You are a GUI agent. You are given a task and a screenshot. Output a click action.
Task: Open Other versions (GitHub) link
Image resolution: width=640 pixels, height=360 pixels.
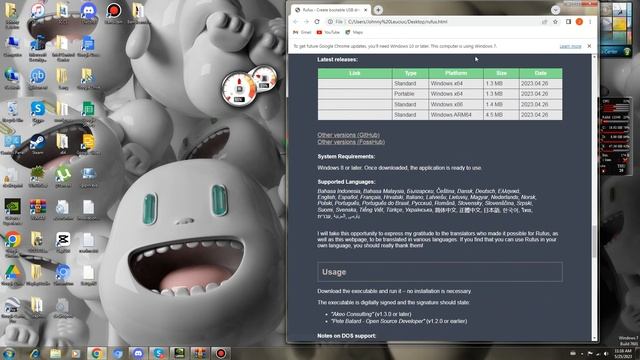[349, 135]
